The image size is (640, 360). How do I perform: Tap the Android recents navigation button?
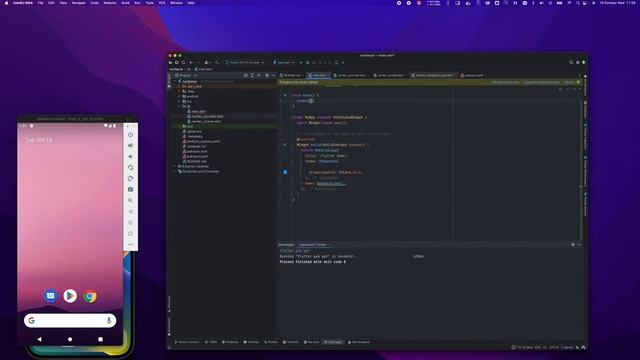[100, 339]
